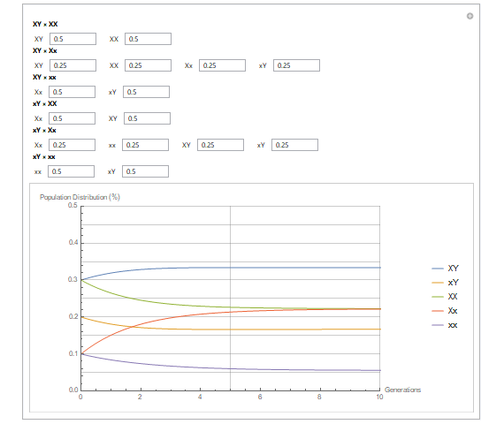Click the 0.1 tick label on the y-axis
Screen dimensions: 504x424
point(73,353)
